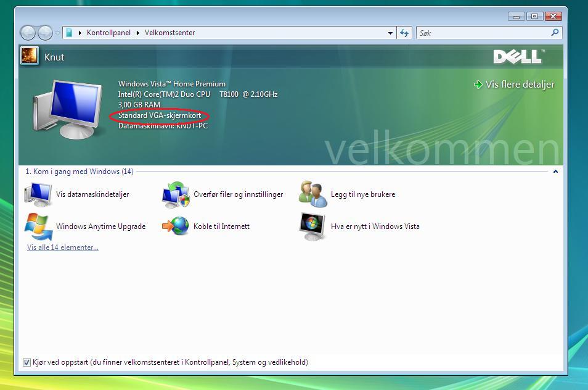Click the Legg til nye brukere label
588x390 pixels.
pos(363,194)
